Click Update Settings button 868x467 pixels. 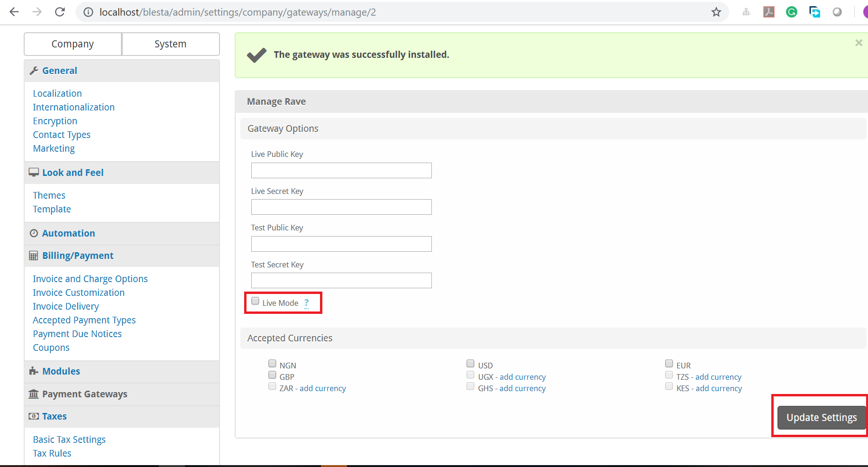(x=822, y=418)
